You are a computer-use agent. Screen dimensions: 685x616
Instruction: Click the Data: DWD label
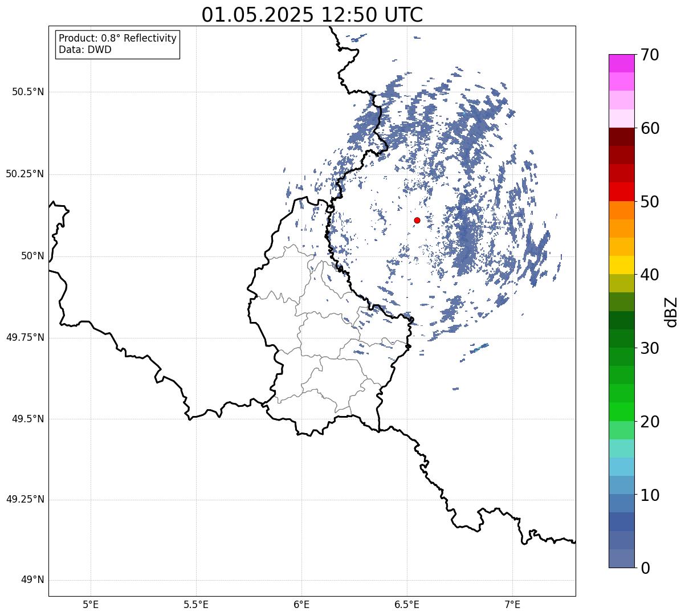85,50
